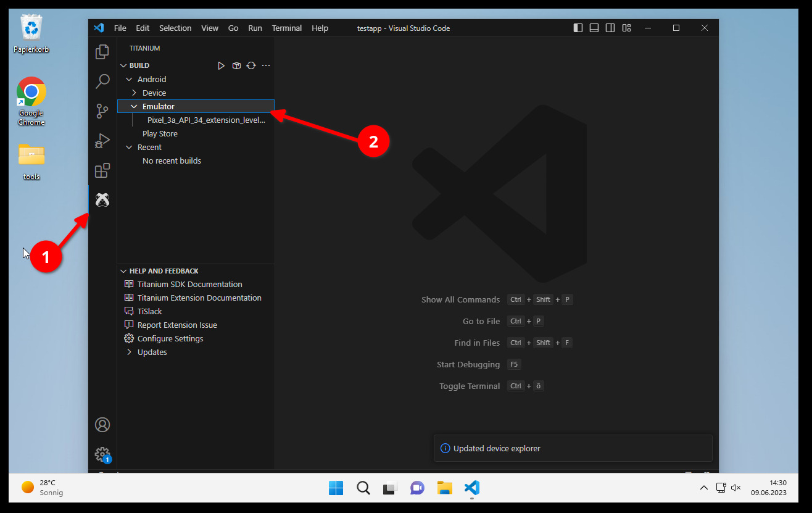
Task: Open more actions ellipsis in Build panel
Action: click(x=266, y=65)
